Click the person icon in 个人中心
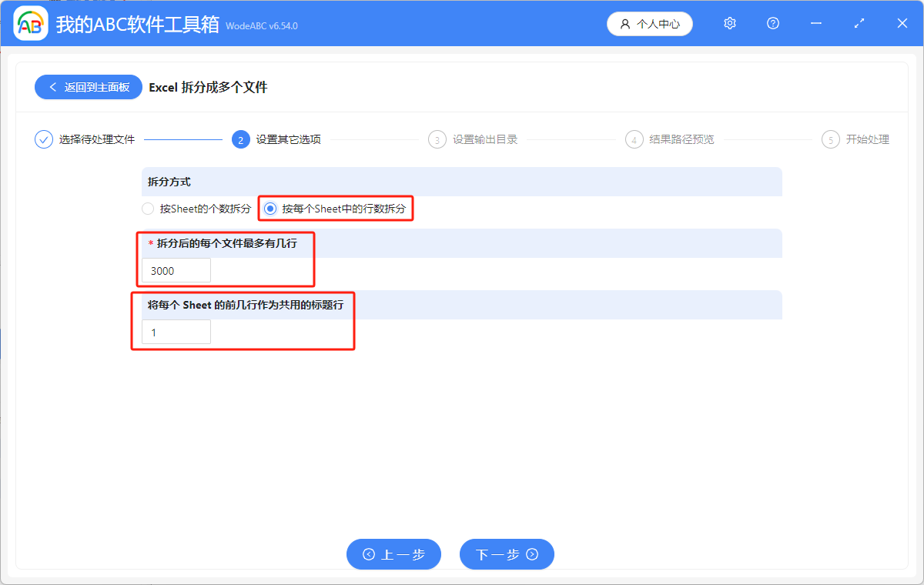The width and height of the screenshot is (924, 585). (x=625, y=24)
